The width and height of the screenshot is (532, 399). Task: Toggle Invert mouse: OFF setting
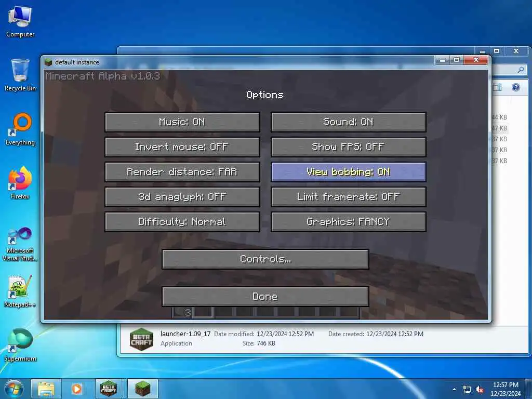point(182,147)
